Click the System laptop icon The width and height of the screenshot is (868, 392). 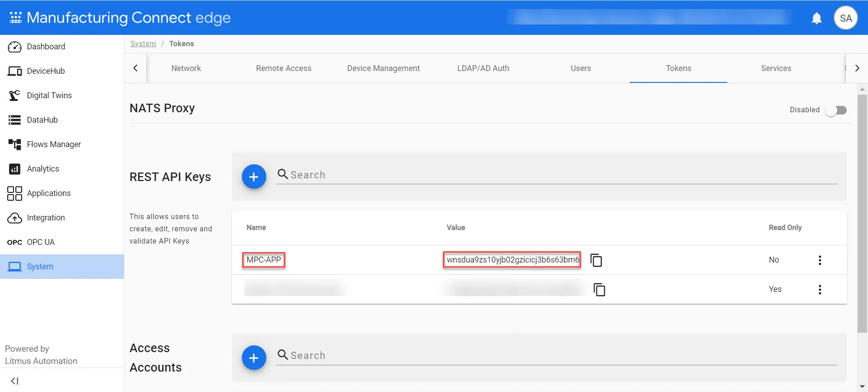(14, 267)
